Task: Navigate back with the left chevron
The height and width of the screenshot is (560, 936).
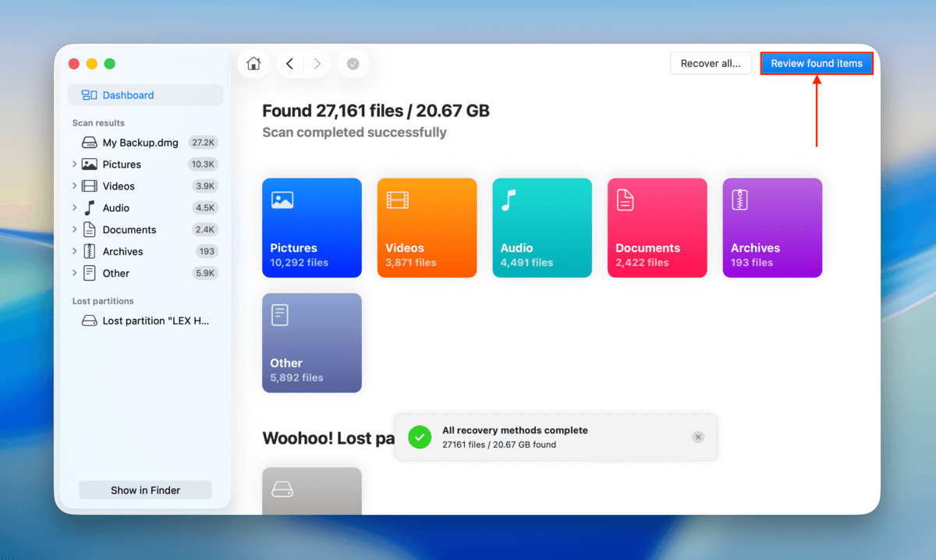Action: (x=289, y=64)
